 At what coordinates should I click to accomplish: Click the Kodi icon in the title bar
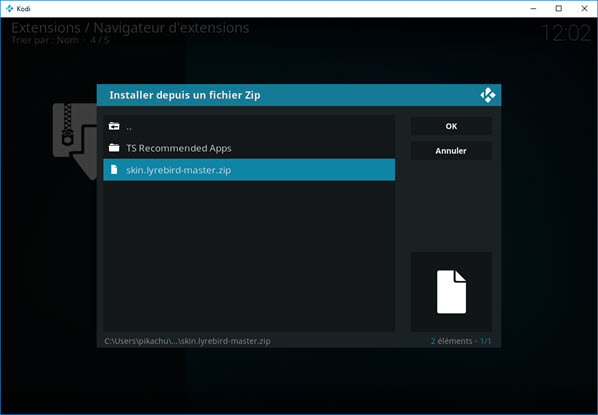10,8
